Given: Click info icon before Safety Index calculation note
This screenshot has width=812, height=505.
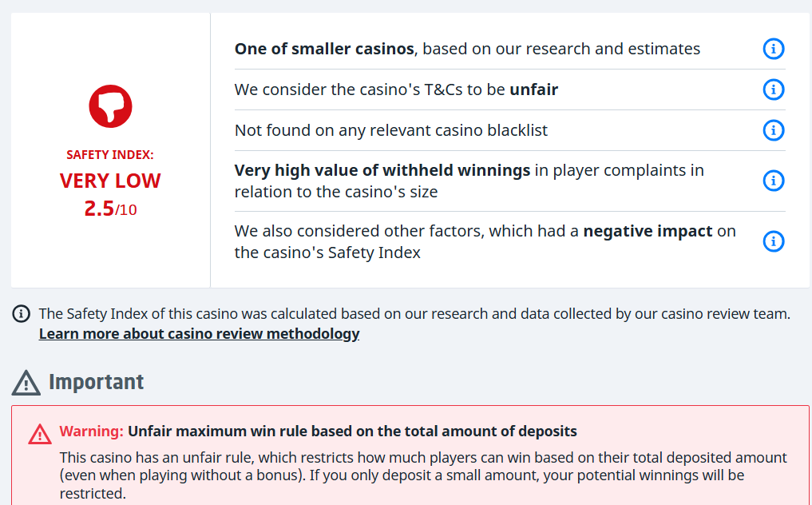Looking at the screenshot, I should [22, 314].
